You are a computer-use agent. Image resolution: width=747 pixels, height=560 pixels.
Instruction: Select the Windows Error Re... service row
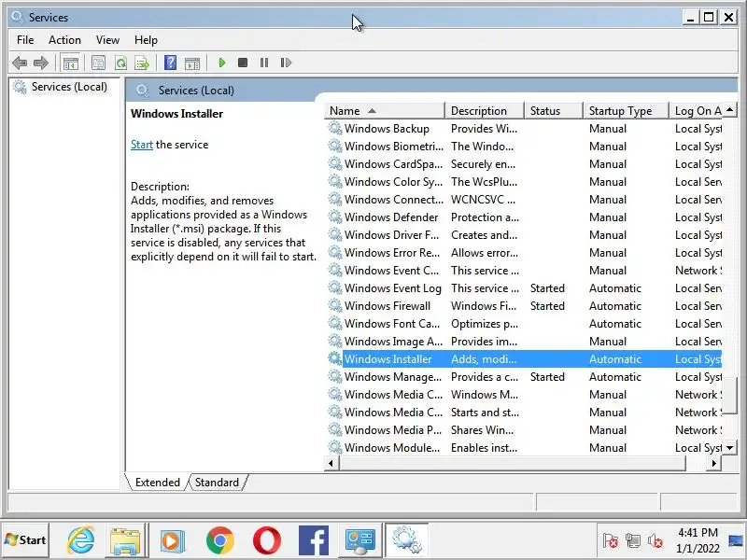pyautogui.click(x=525, y=252)
